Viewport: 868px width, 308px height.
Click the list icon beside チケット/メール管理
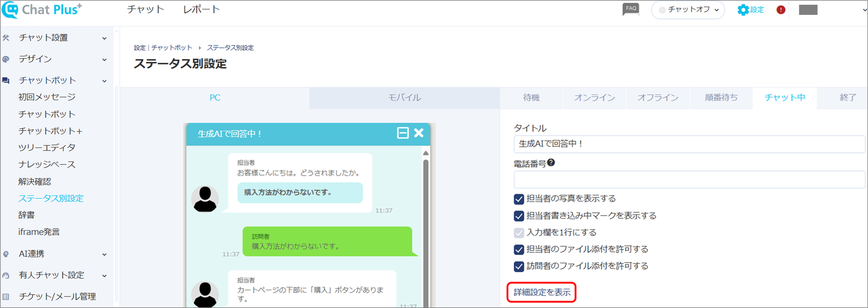[6, 297]
